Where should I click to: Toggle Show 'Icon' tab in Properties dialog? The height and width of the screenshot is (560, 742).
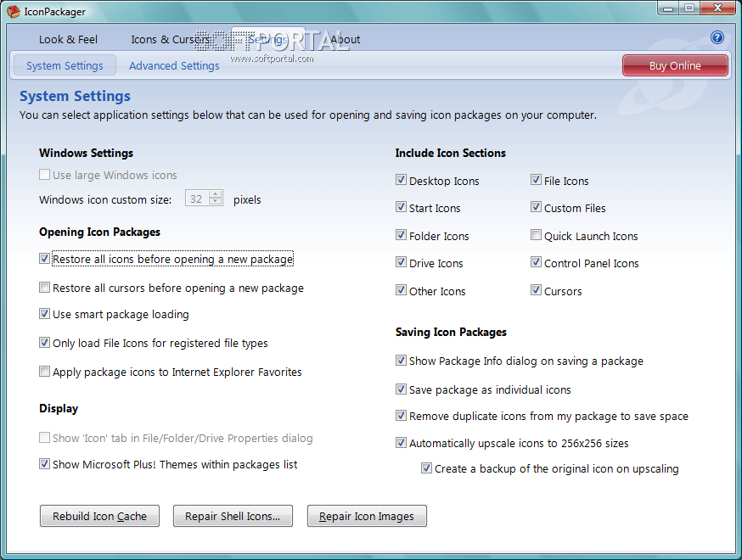coord(44,438)
